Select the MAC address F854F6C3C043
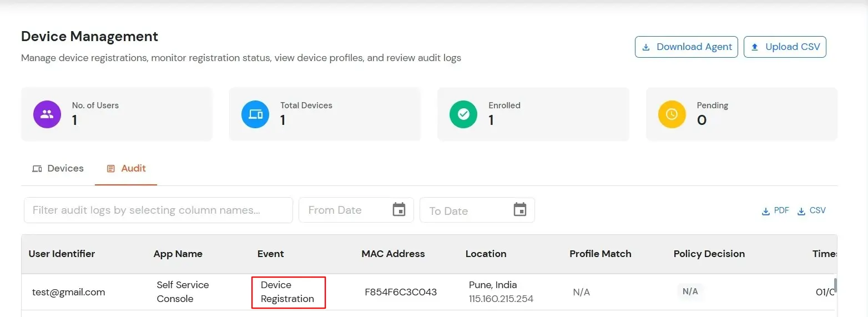Image resolution: width=868 pixels, height=317 pixels. point(401,292)
